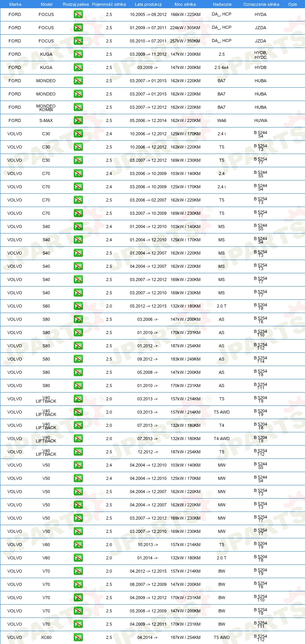
Task: Click the HUWA engine code cell
Action: coord(261,120)
